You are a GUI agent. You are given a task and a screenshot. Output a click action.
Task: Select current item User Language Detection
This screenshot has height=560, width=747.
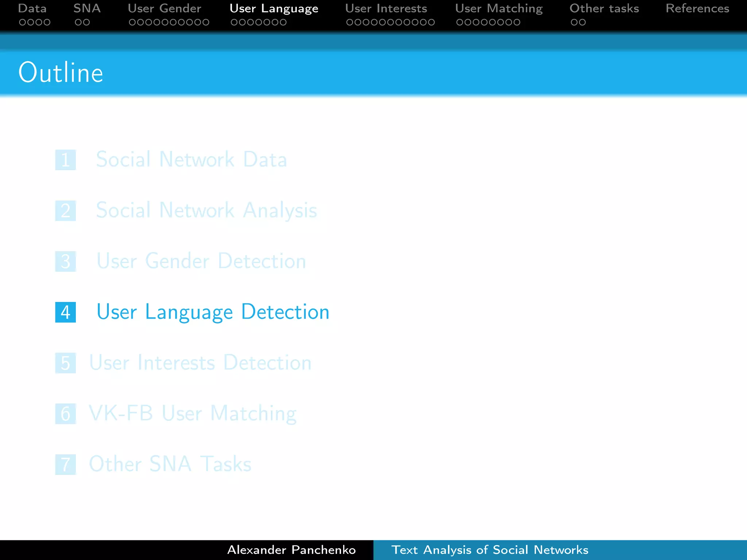click(x=213, y=312)
